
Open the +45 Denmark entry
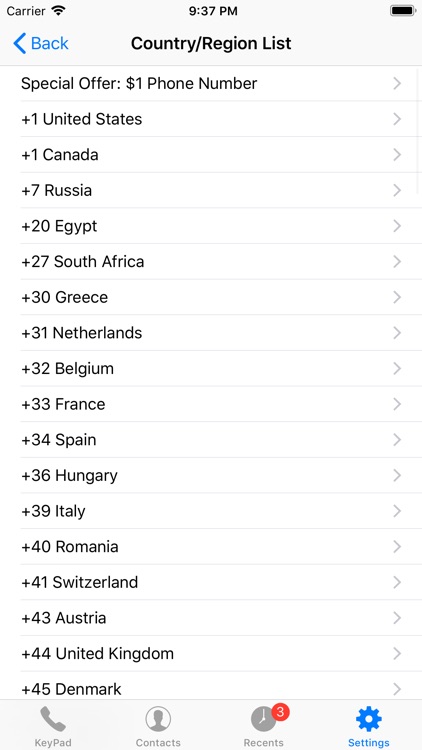211,687
